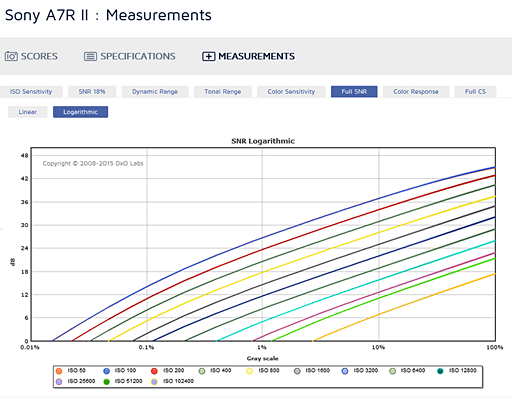This screenshot has width=512, height=400.
Task: Click the 'Gray scale' axis label
Action: click(263, 359)
